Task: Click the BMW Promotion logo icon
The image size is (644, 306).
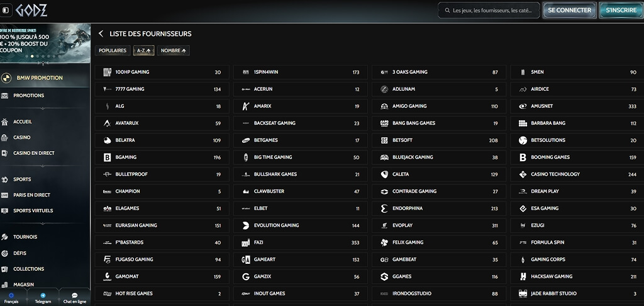Action: pyautogui.click(x=6, y=77)
